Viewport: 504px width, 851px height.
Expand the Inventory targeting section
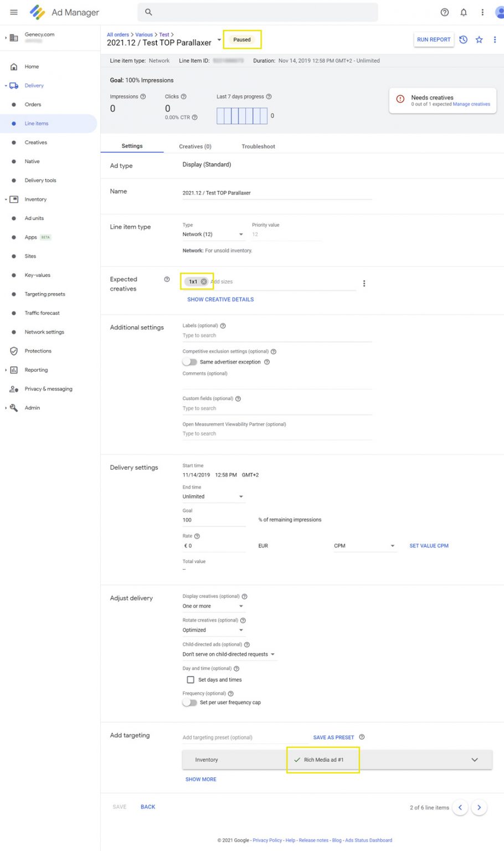[474, 760]
